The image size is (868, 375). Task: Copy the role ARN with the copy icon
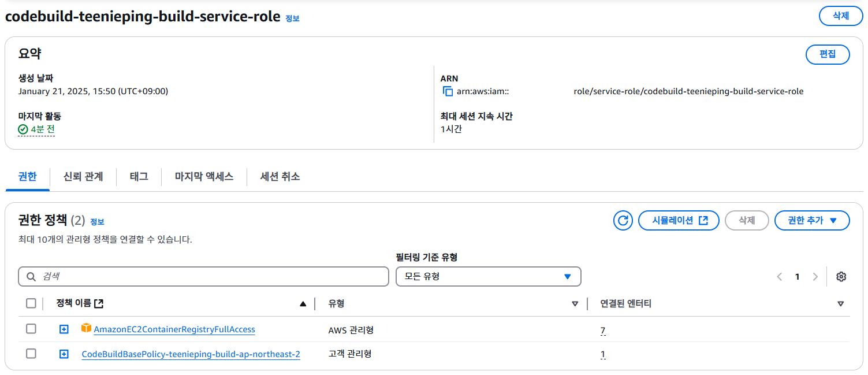point(448,91)
